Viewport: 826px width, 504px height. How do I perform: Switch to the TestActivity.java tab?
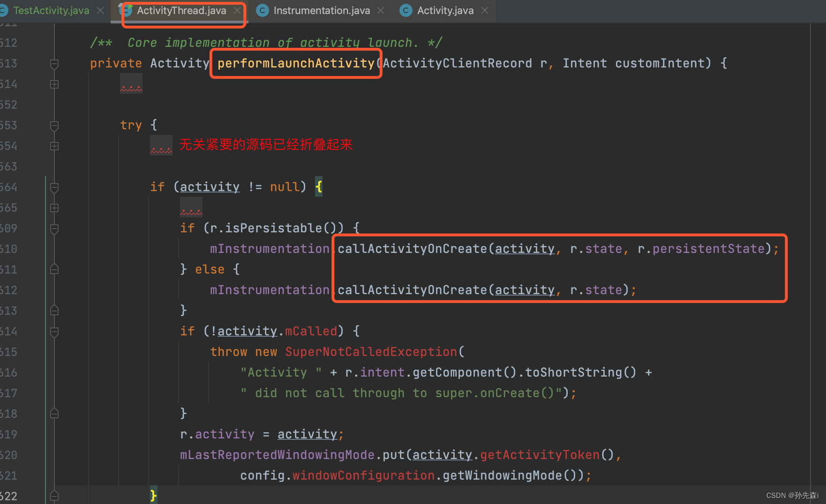pyautogui.click(x=51, y=10)
